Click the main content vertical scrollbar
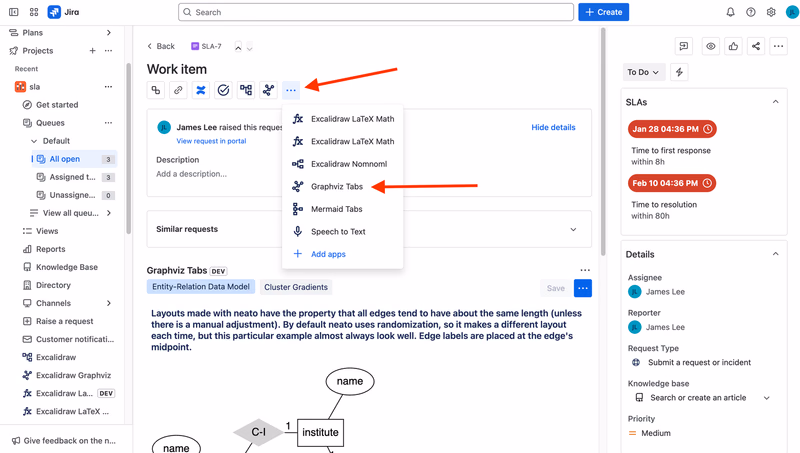Screen dimensions: 800x453 (603, 141)
